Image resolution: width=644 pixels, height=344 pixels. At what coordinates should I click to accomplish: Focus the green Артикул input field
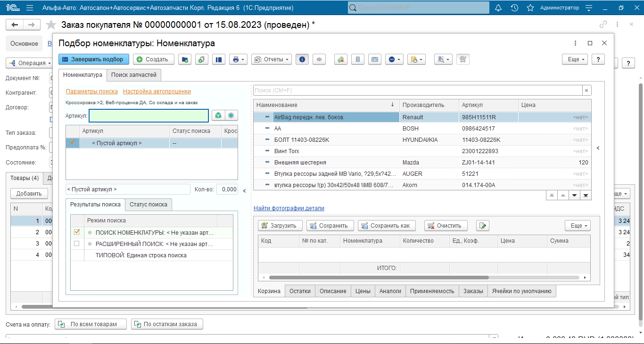click(x=149, y=115)
